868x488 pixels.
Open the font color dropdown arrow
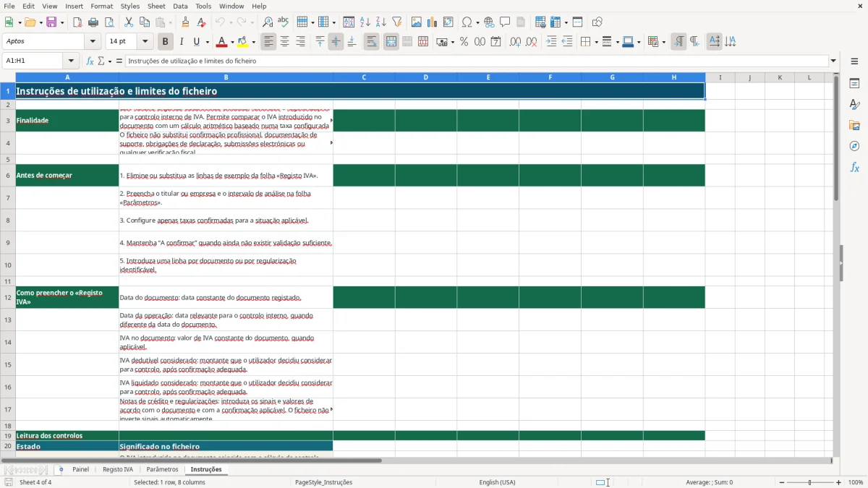tap(232, 42)
